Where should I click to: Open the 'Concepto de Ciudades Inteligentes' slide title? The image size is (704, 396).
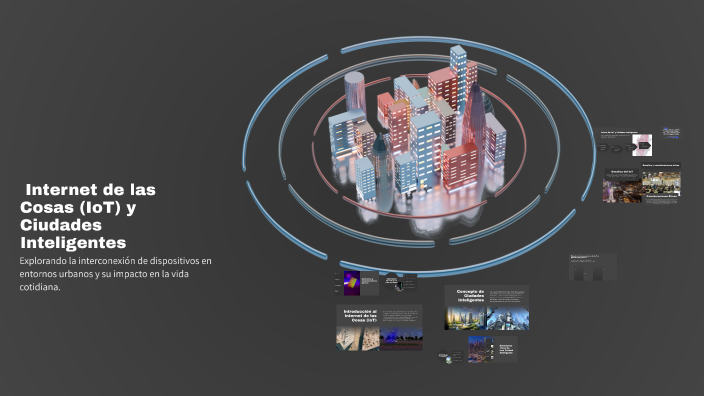(471, 295)
